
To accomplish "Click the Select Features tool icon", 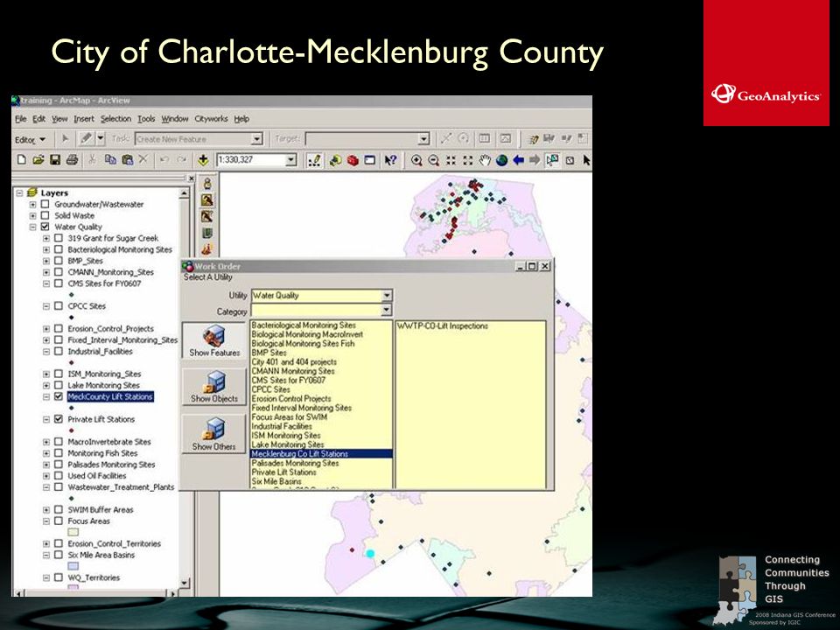I will [552, 159].
